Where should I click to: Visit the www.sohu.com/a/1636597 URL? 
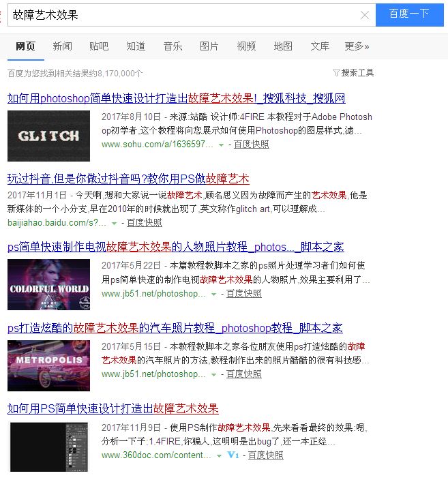(x=157, y=144)
